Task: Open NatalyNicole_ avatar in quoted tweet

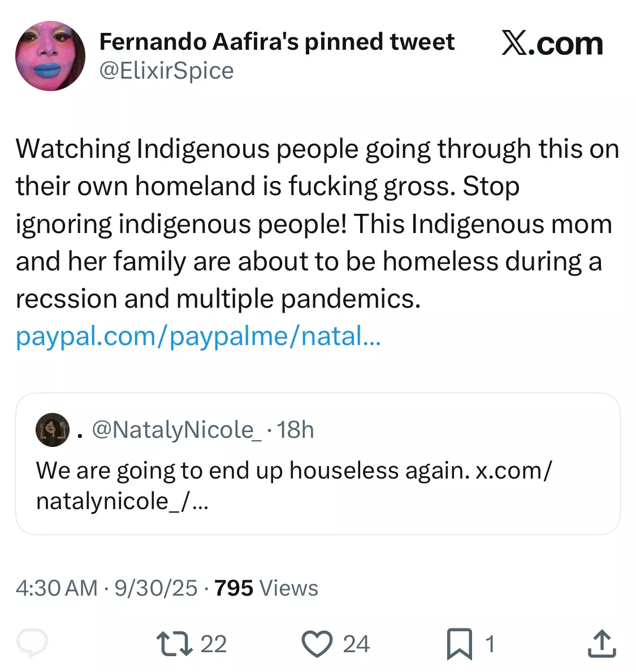Action: 53,430
